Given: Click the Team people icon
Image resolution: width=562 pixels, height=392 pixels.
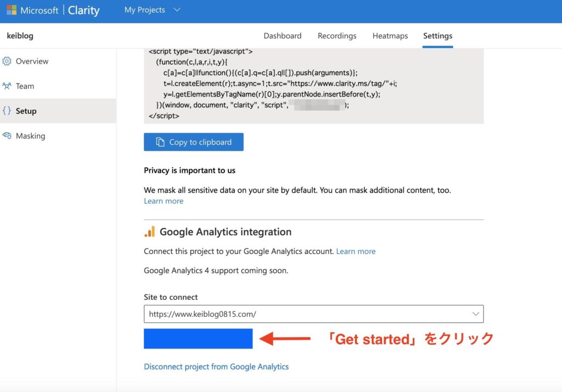Looking at the screenshot, I should pos(7,86).
